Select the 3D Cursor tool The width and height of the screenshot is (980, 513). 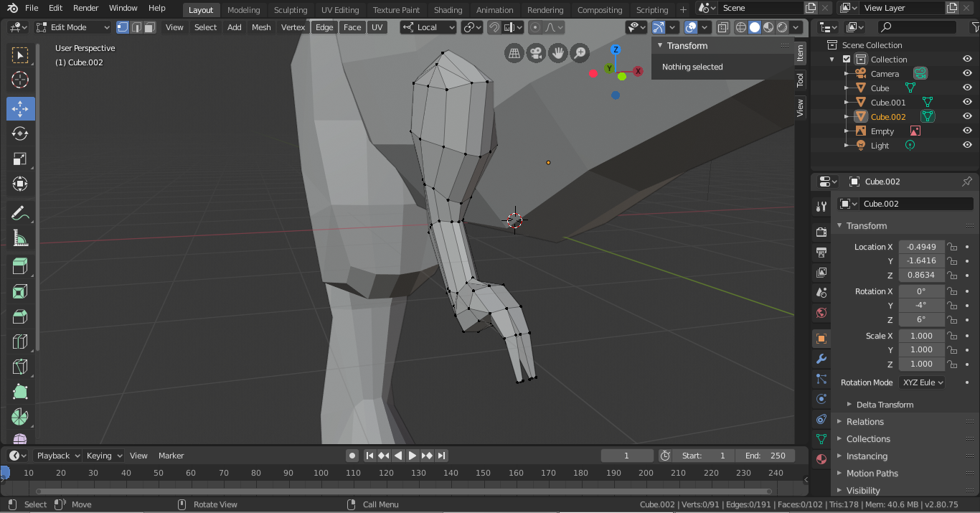(20, 80)
